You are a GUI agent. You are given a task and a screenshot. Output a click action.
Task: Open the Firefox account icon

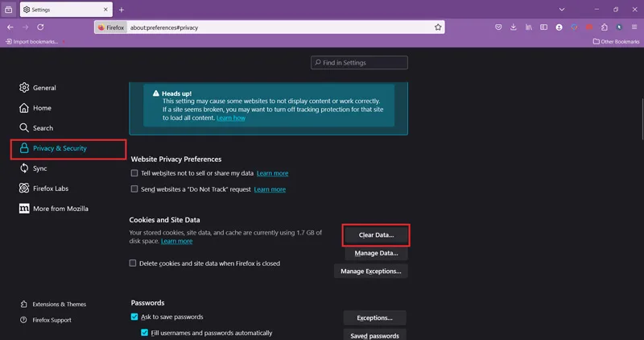[559, 27]
